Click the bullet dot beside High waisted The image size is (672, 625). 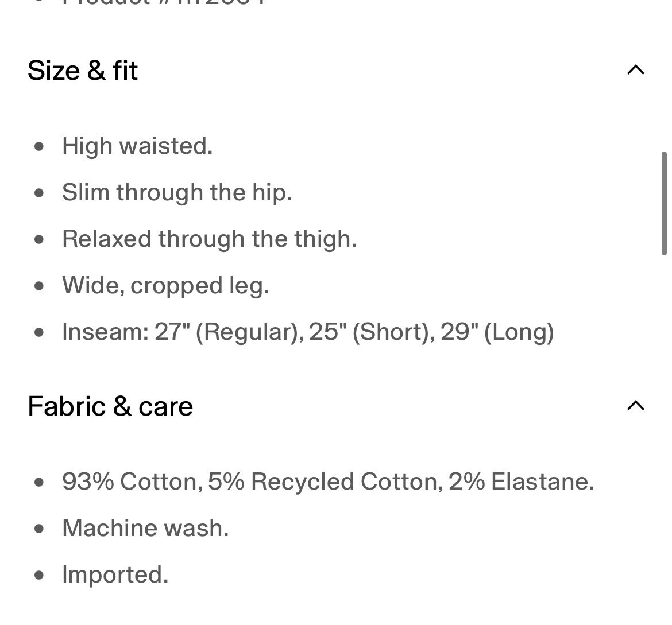point(39,147)
